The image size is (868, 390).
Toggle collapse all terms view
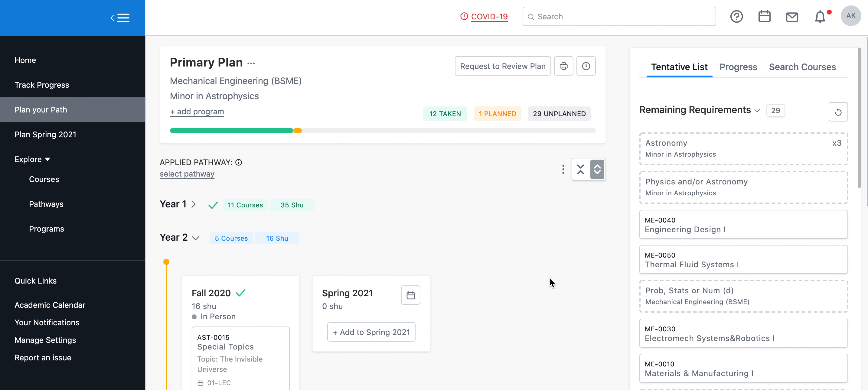point(580,169)
